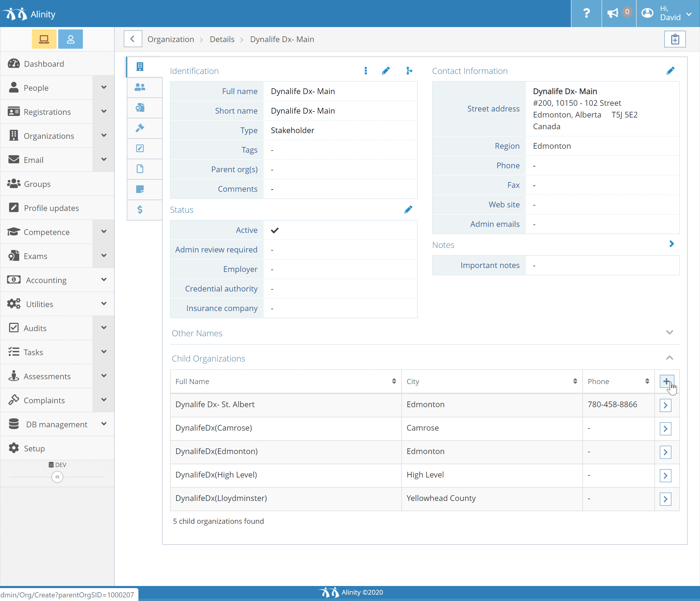Open the Hi, David user menu
Image resolution: width=700 pixels, height=601 pixels.
click(x=668, y=14)
